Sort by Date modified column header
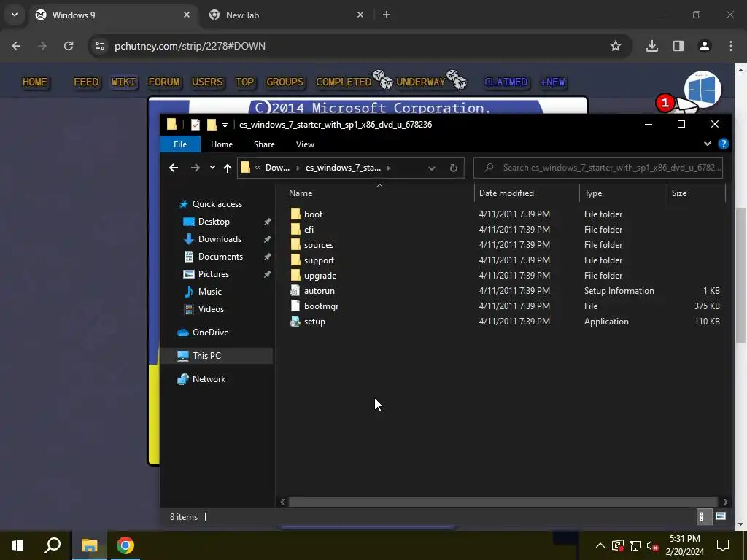The width and height of the screenshot is (747, 560). pyautogui.click(x=506, y=192)
